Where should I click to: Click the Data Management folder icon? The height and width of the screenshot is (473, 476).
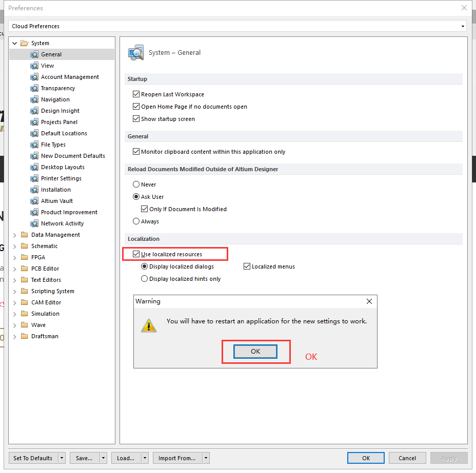point(24,235)
